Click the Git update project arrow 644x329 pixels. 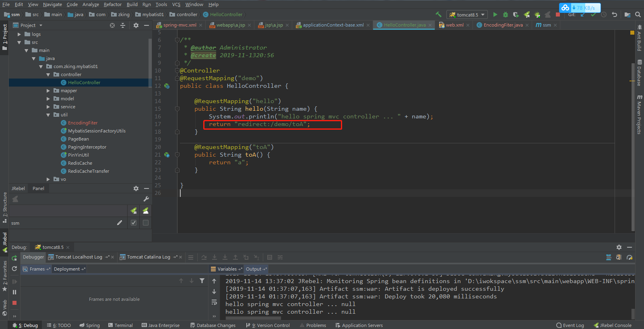coord(582,14)
